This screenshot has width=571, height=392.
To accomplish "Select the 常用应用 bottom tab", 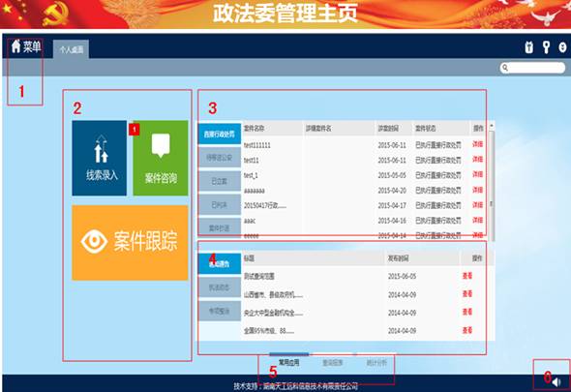I will click(288, 363).
